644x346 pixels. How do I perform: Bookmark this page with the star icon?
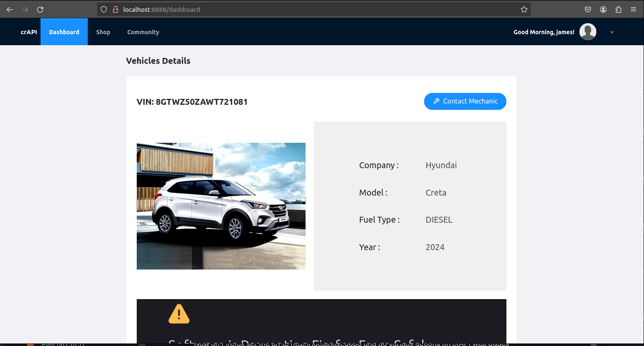click(x=524, y=9)
